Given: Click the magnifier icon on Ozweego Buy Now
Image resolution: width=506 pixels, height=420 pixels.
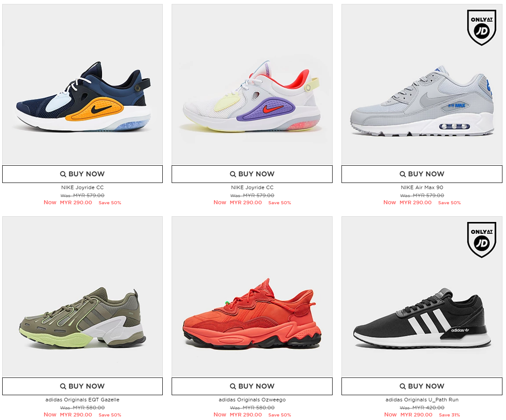Looking at the screenshot, I should click(233, 386).
